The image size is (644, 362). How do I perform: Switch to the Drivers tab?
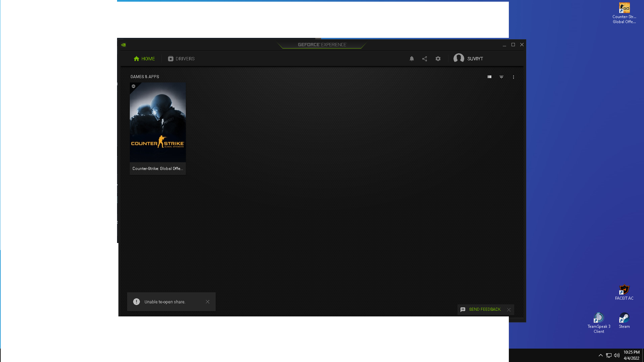click(181, 59)
